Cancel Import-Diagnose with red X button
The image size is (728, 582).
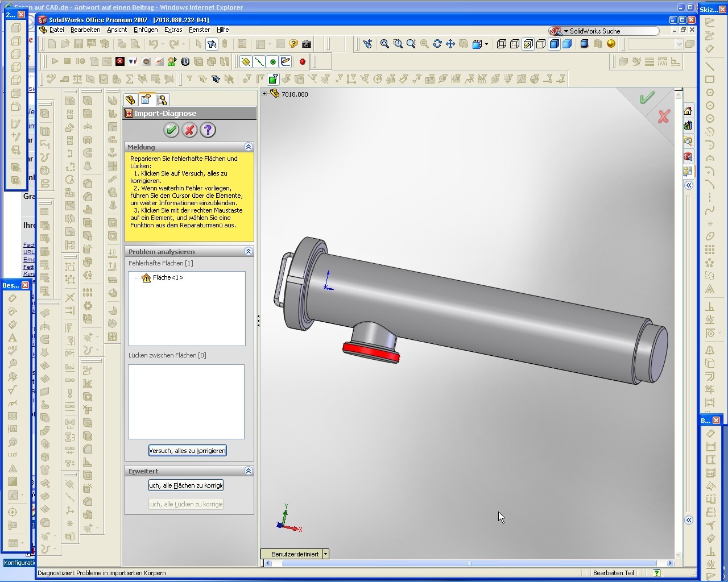pyautogui.click(x=189, y=130)
